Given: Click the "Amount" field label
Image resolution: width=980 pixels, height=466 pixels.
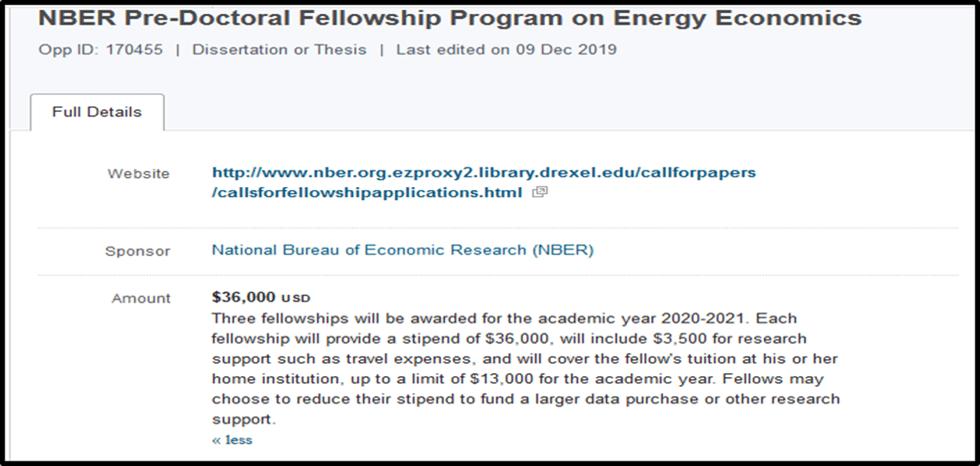Looking at the screenshot, I should coord(142,298).
